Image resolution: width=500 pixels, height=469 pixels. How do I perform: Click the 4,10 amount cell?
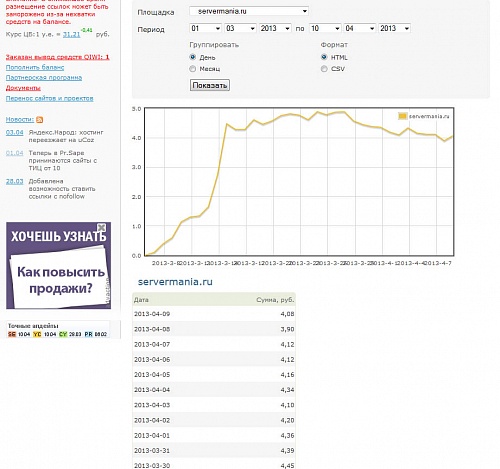[287, 405]
